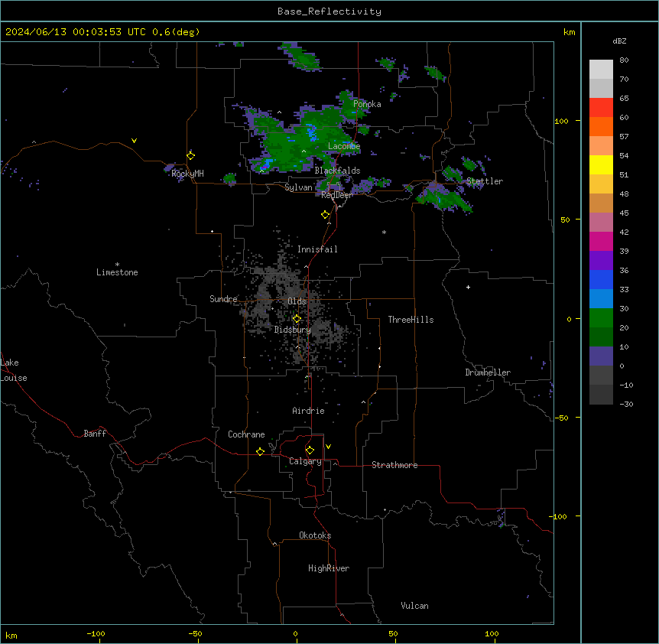Click the dBZ legend heading
Viewport: 659px width, 644px height.
619,41
